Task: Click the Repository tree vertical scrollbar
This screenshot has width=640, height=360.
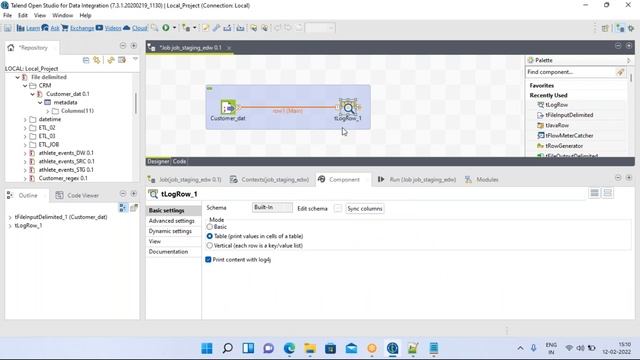Action: pyautogui.click(x=136, y=103)
